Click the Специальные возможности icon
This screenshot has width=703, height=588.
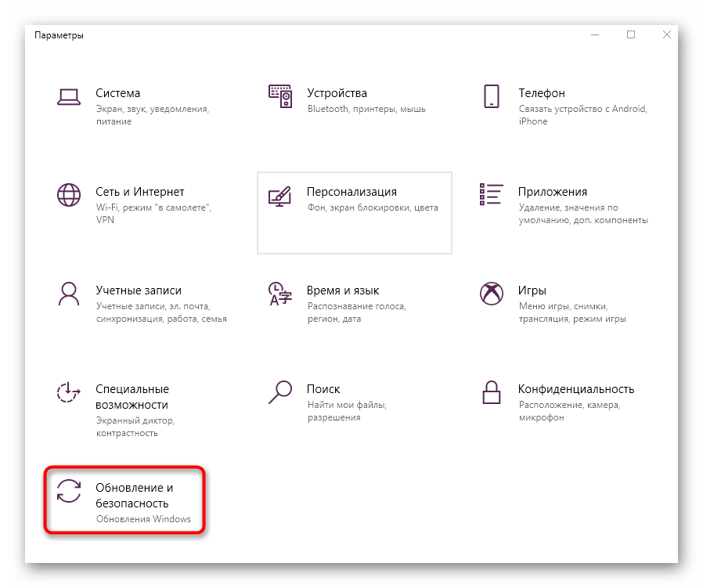[69, 392]
